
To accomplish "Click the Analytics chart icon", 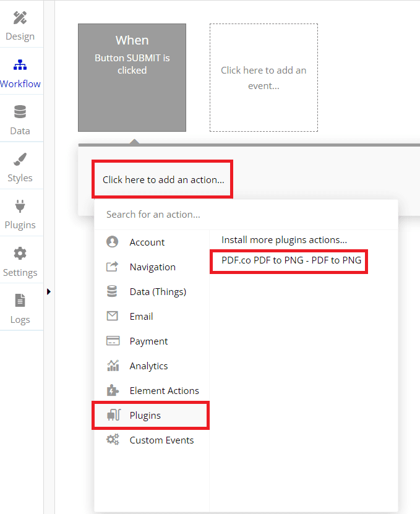I will coord(113,366).
